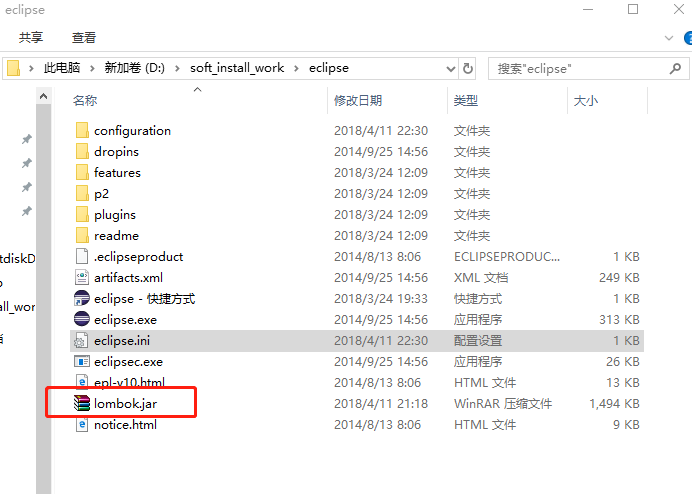Select the dropins folder icon
Screen dimensions: 692x494
coord(82,151)
